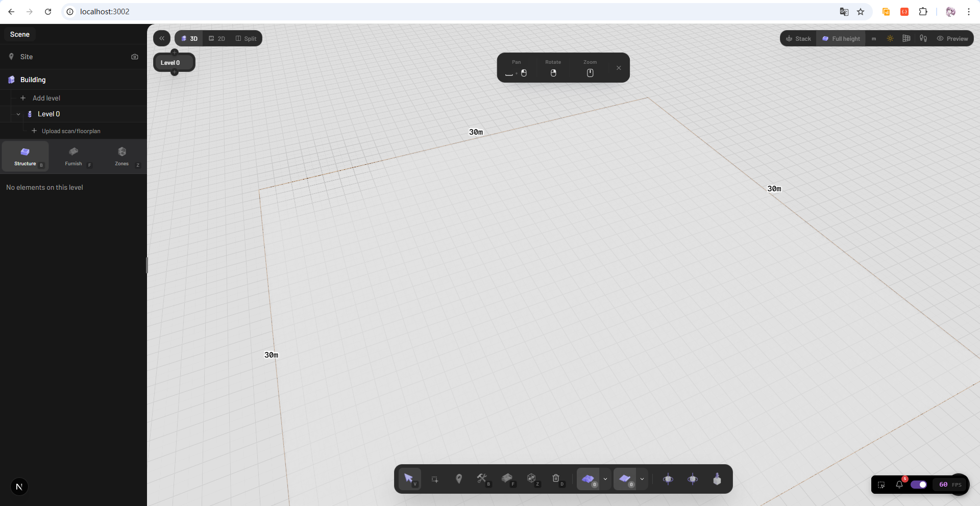Click Upload scan/floorplan link
The height and width of the screenshot is (506, 980).
pyautogui.click(x=71, y=131)
